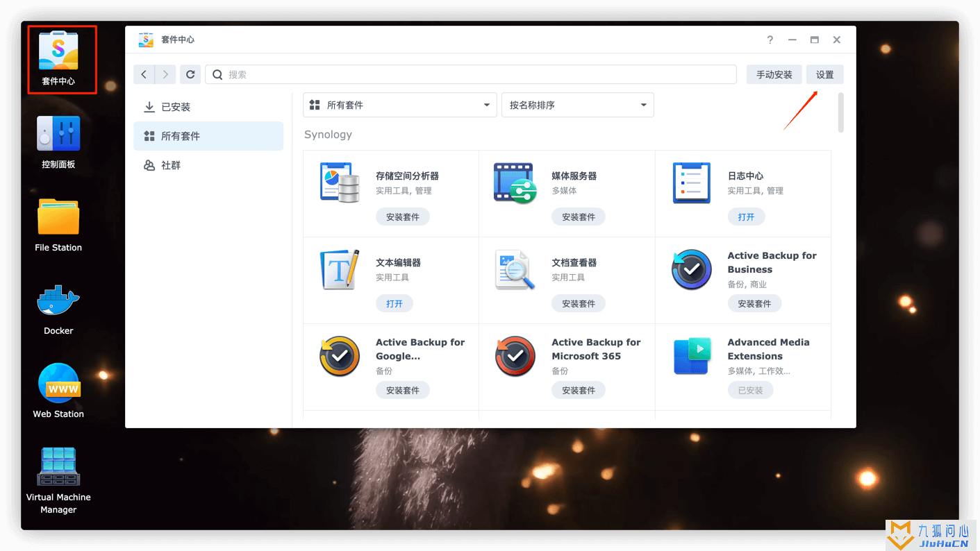Click the 文本编辑器 package icon
The height and width of the screenshot is (551, 980).
click(x=340, y=269)
